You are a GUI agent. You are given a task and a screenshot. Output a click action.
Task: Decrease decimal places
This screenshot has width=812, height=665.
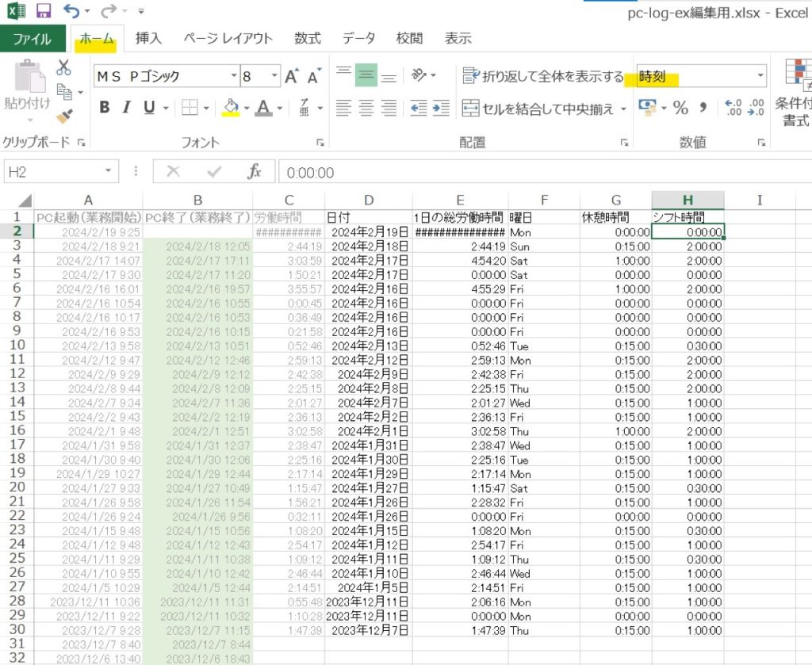point(756,108)
